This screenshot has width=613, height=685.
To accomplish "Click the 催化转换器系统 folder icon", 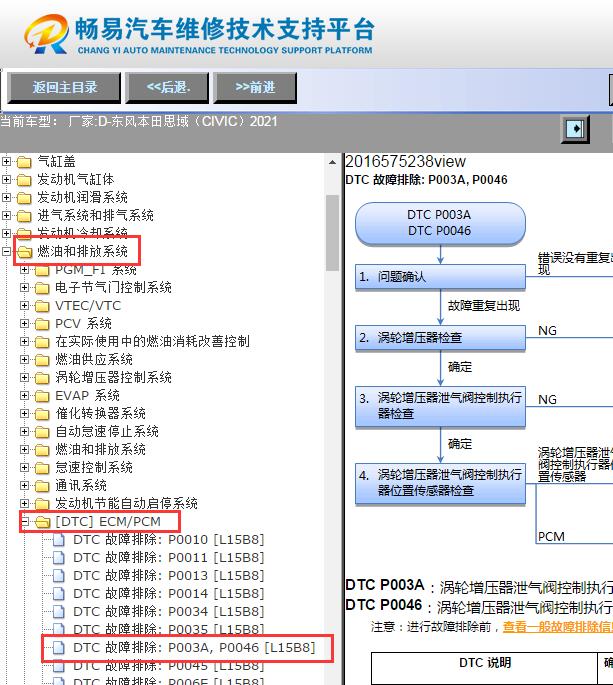I will pos(42,414).
